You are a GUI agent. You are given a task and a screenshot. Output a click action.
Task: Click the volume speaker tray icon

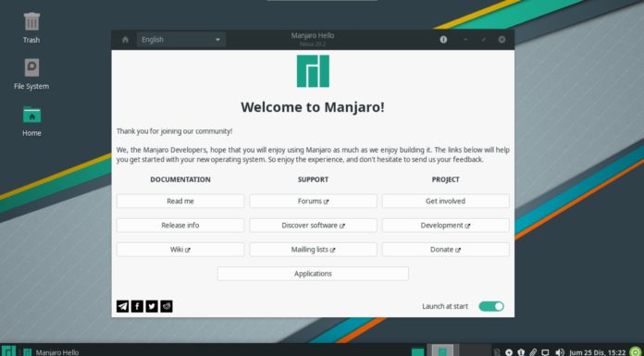560,352
